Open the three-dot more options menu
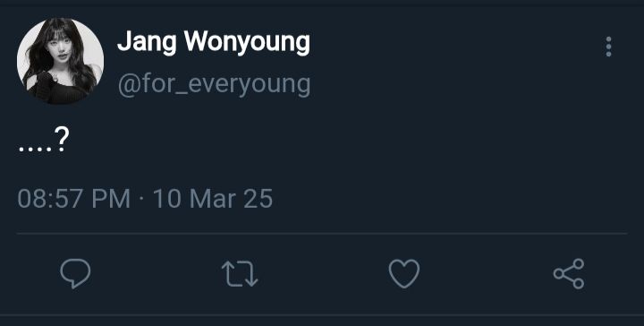644x326 pixels. 608,47
